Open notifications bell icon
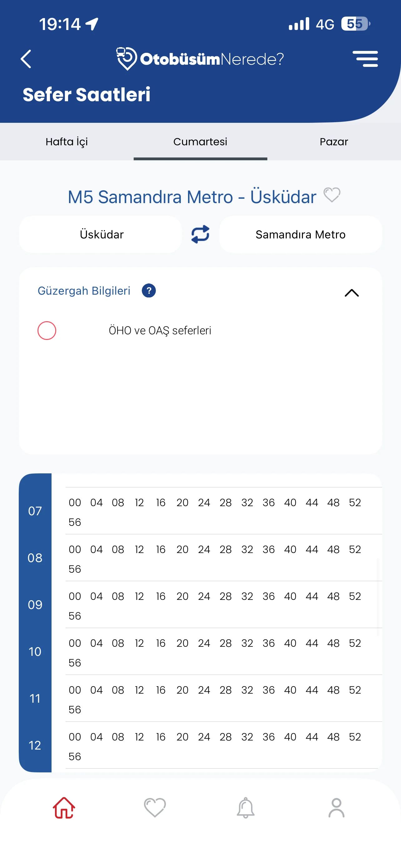Viewport: 401px width, 868px height. (x=245, y=808)
